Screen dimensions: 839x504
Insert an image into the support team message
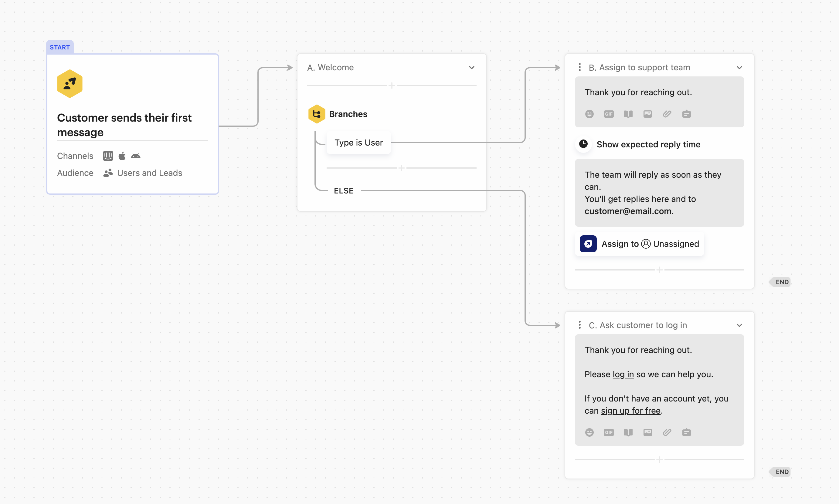tap(647, 114)
